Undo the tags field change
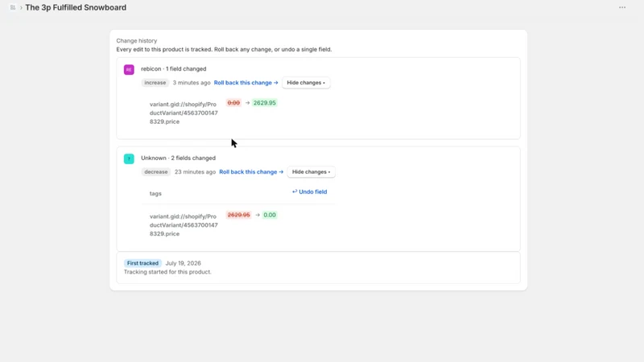 click(309, 191)
